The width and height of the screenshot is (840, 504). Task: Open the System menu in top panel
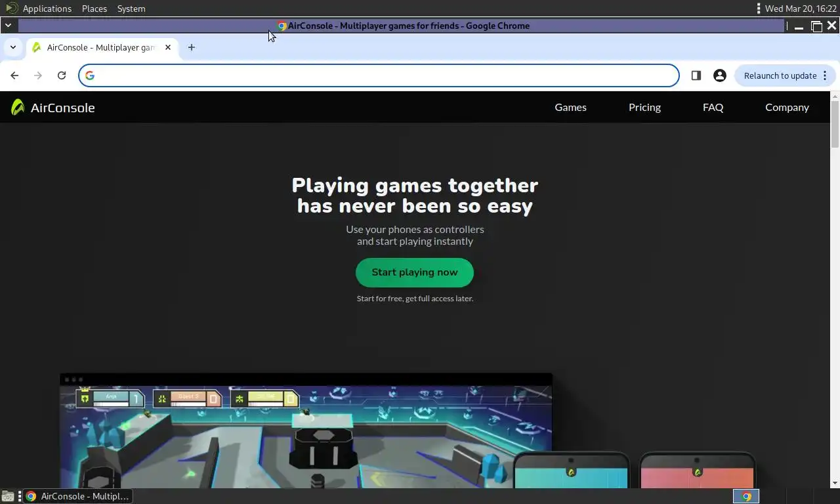[131, 9]
